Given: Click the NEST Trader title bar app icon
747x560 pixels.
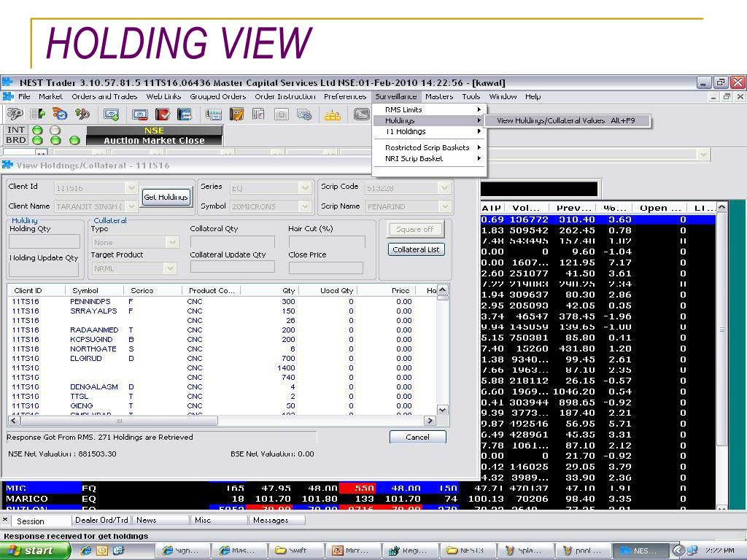Looking at the screenshot, I should (7, 82).
